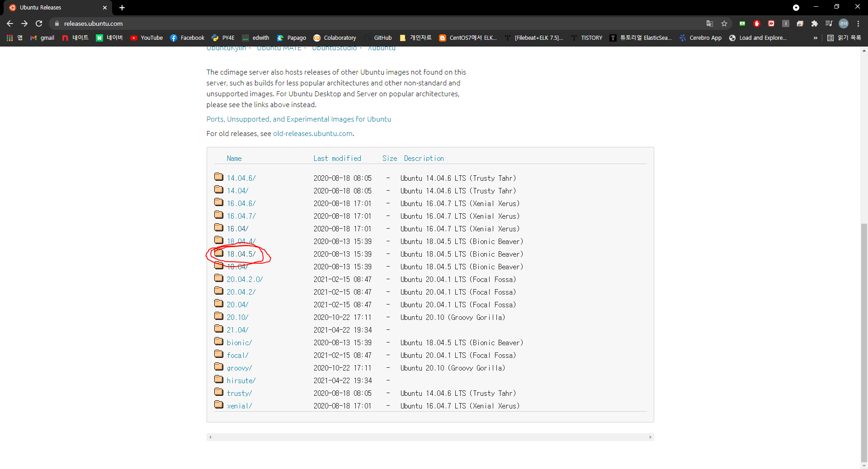
Task: Open the 16.04.7/ directory link
Action: coord(241,216)
